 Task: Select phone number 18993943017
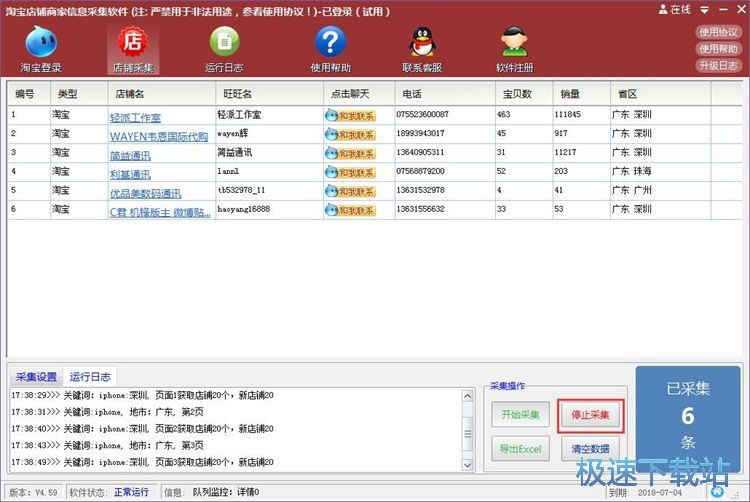(420, 133)
